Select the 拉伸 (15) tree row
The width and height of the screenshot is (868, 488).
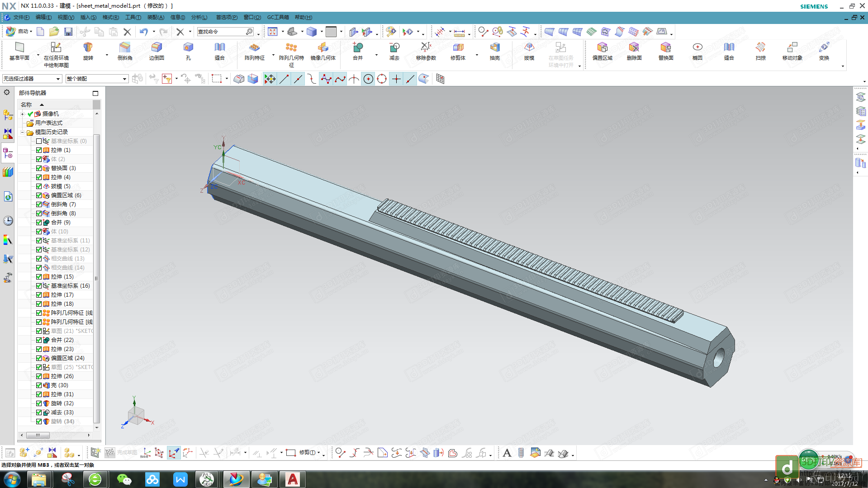click(62, 277)
